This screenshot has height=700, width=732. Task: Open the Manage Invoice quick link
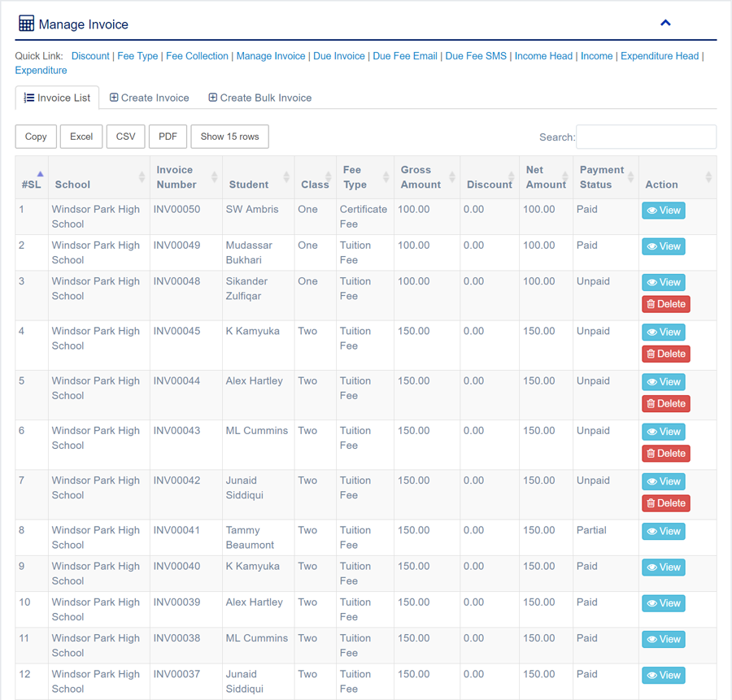(271, 56)
